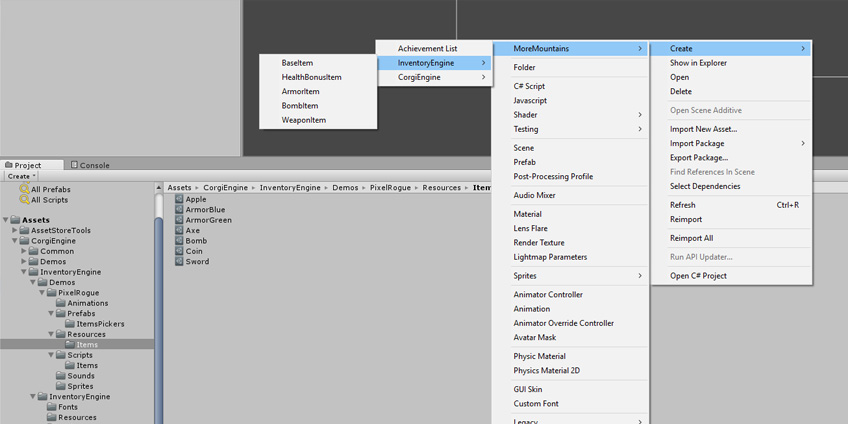This screenshot has height=424, width=848.
Task: Click the Sounds folder icon
Action: pos(61,376)
